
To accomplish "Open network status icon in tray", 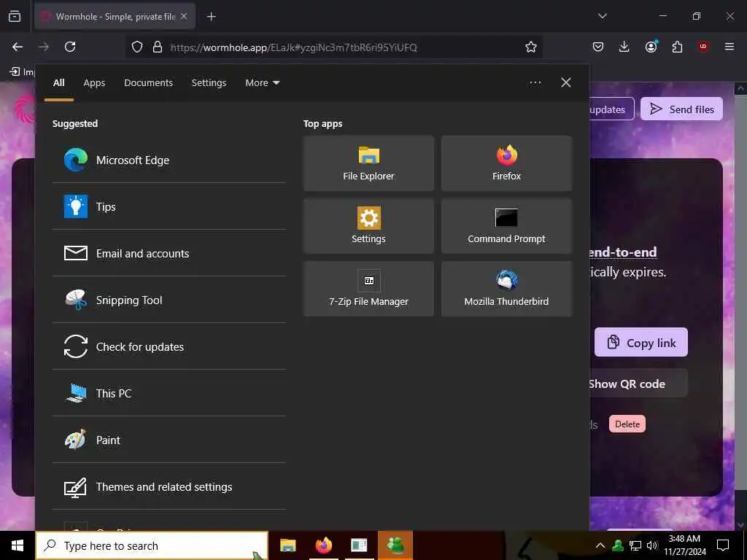I will 635,545.
